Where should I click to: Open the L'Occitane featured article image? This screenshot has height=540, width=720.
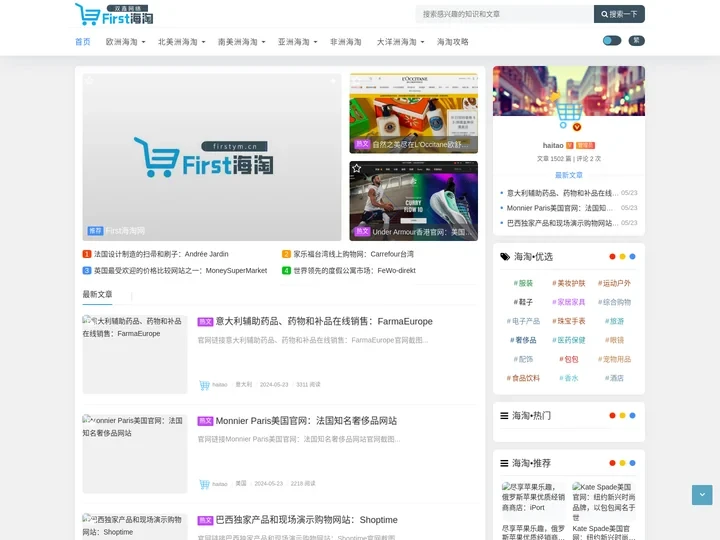click(413, 113)
